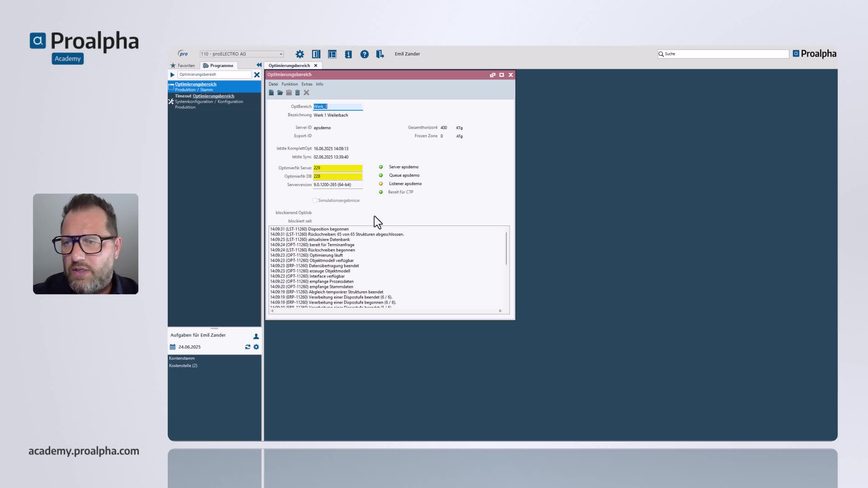This screenshot has width=868, height=488.
Task: Create a new record using the new document icon
Action: point(271,93)
